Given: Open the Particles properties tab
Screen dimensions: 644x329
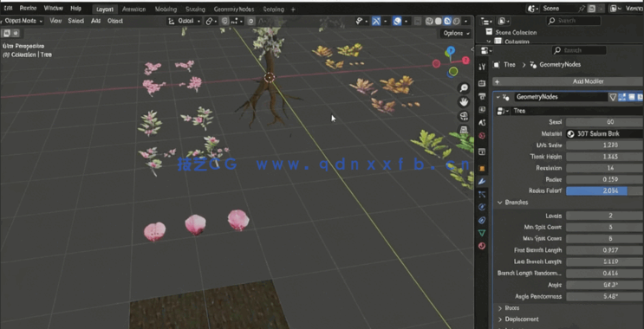Looking at the screenshot, I should click(482, 195).
